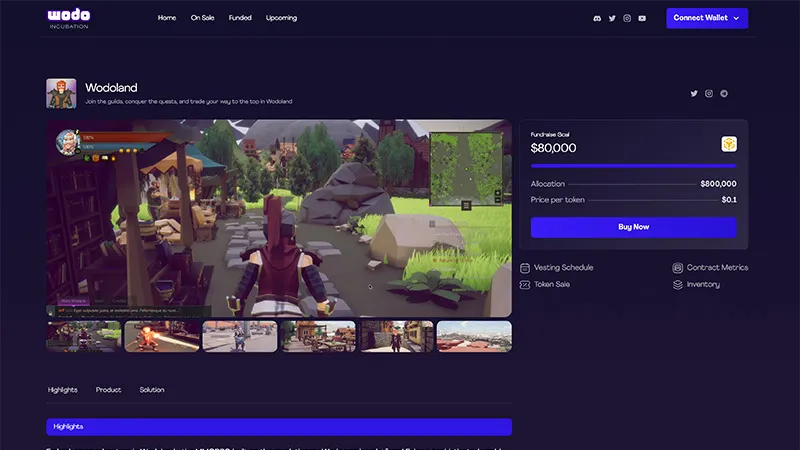This screenshot has height=450, width=800.
Task: Click the Contract Metrics icon
Action: (x=678, y=268)
